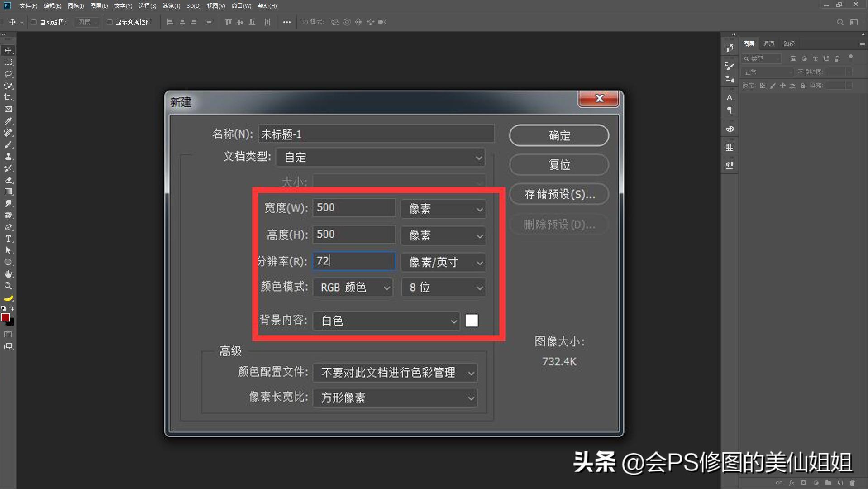This screenshot has height=489, width=868.
Task: Select the Gradient tool
Action: pos(8,192)
